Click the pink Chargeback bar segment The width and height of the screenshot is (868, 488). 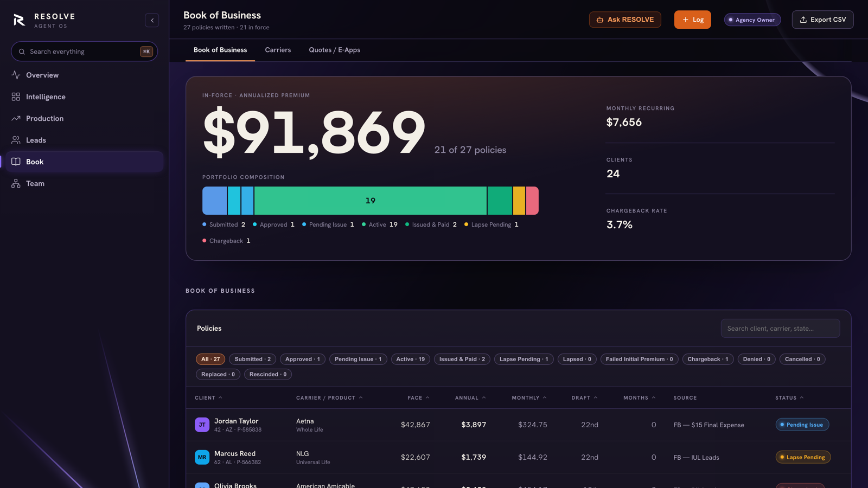532,201
